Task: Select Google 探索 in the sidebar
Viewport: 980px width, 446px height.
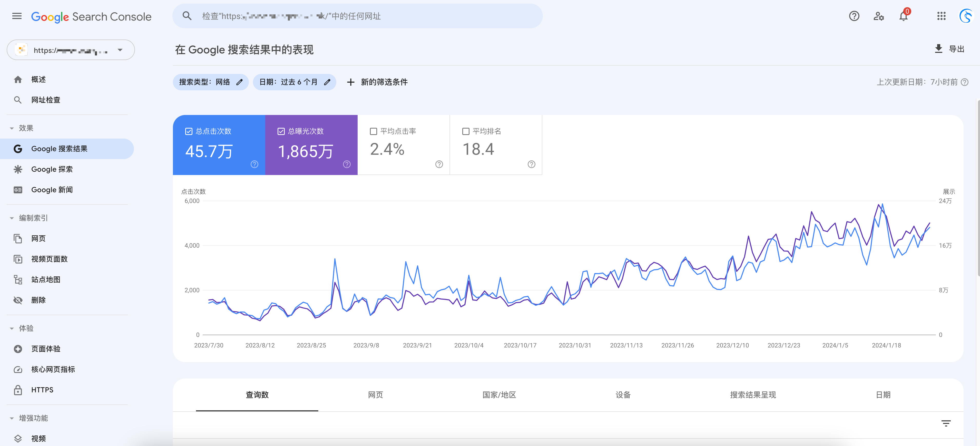Action: (52, 169)
